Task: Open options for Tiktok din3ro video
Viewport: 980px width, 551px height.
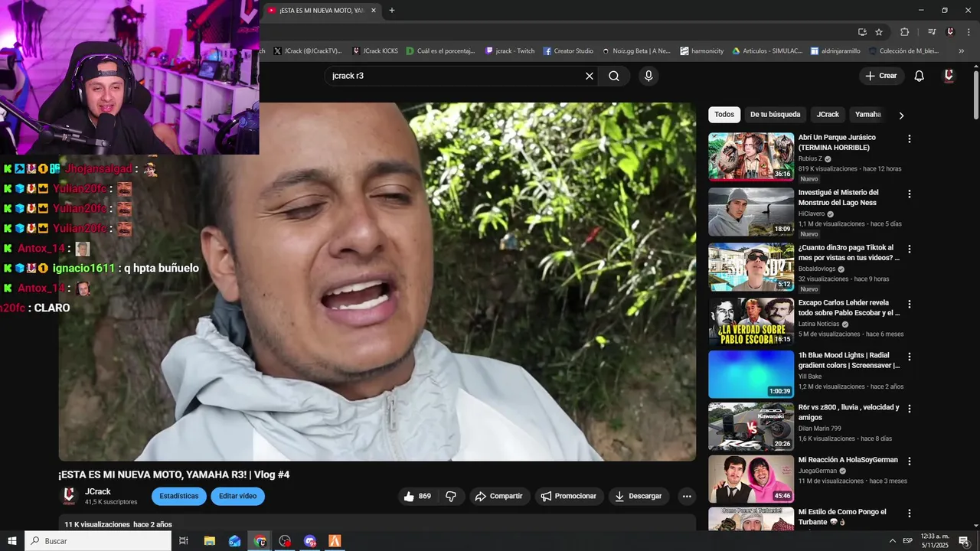Action: [x=910, y=249]
